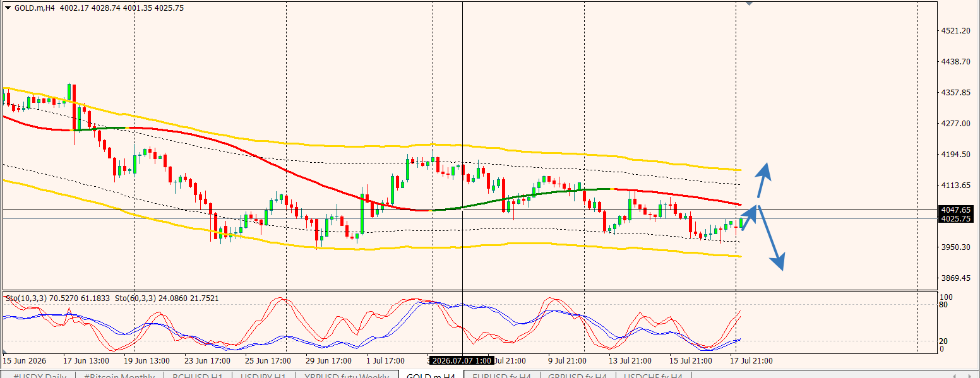Click the 4521.20 price axis value
980x378 pixels.
point(955,30)
